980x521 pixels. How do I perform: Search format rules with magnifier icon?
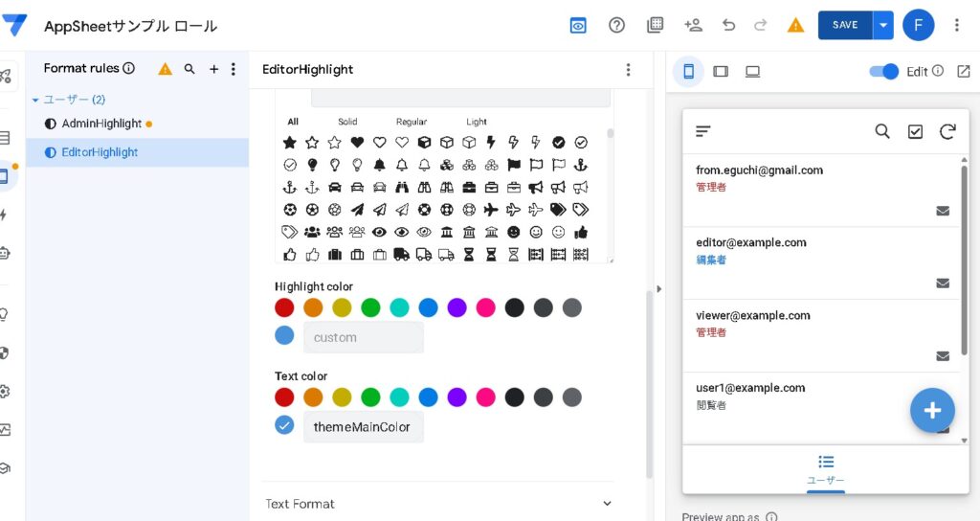(189, 69)
